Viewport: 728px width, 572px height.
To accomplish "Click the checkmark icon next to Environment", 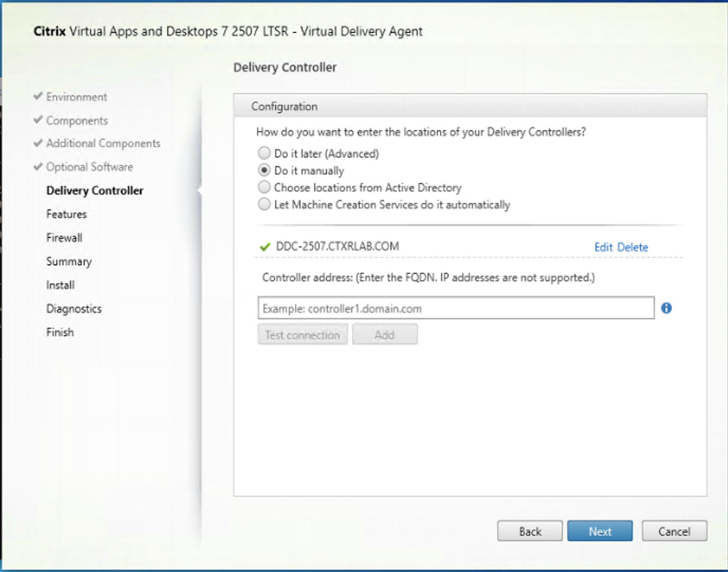I will coord(38,97).
